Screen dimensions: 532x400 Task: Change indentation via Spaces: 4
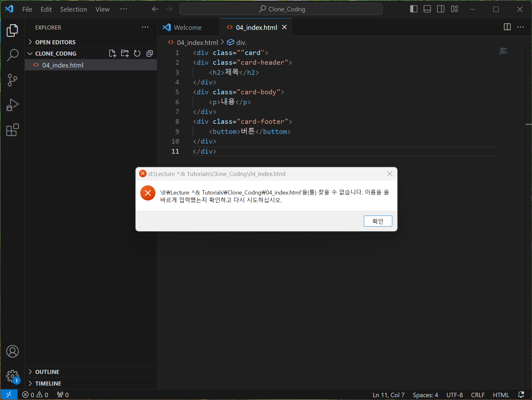click(425, 395)
